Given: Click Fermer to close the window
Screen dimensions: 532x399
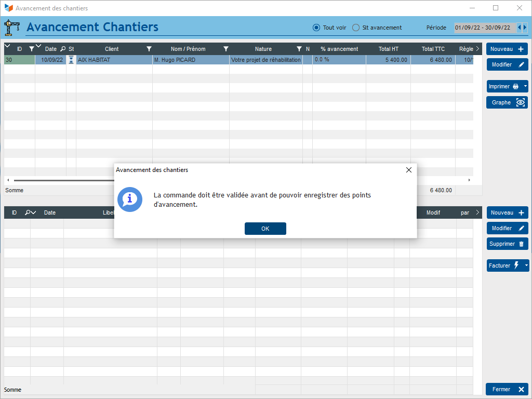Looking at the screenshot, I should (x=507, y=389).
